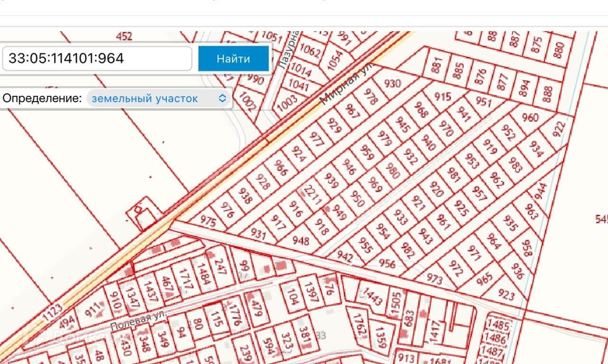
Task: Click parcel 948 on the map
Action: tap(301, 241)
